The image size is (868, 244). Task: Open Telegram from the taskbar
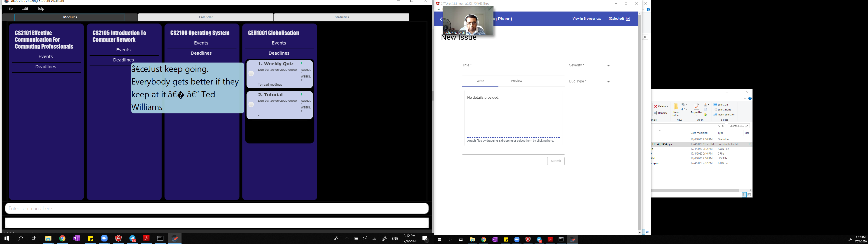132,238
